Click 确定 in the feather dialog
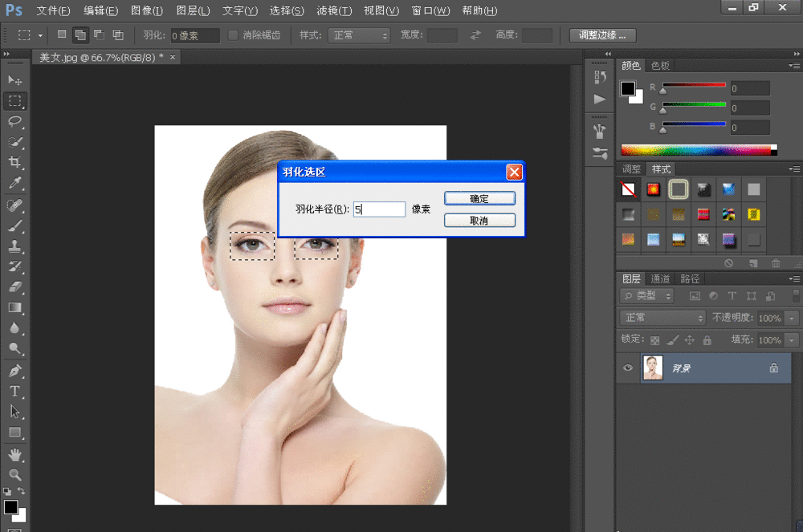 479,199
